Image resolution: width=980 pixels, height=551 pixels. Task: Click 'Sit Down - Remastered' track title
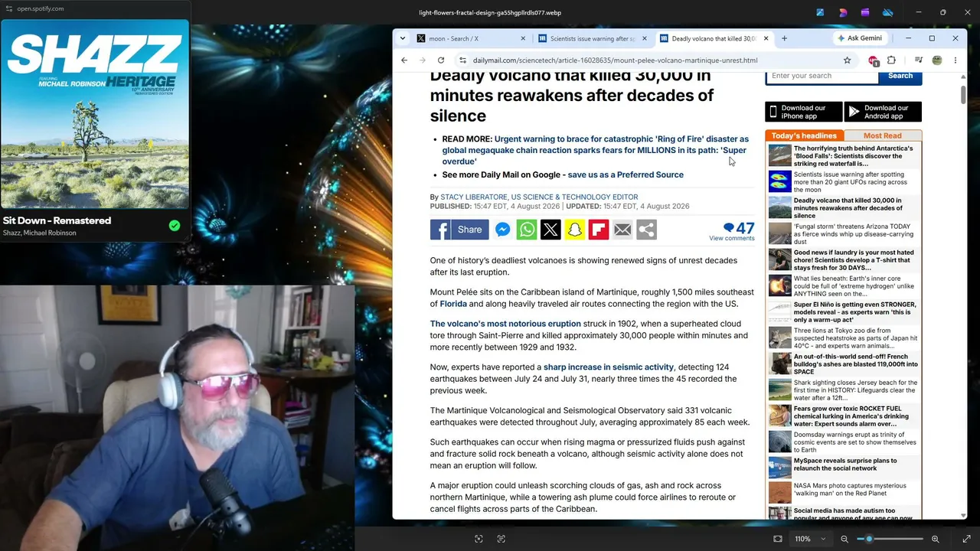coord(57,220)
